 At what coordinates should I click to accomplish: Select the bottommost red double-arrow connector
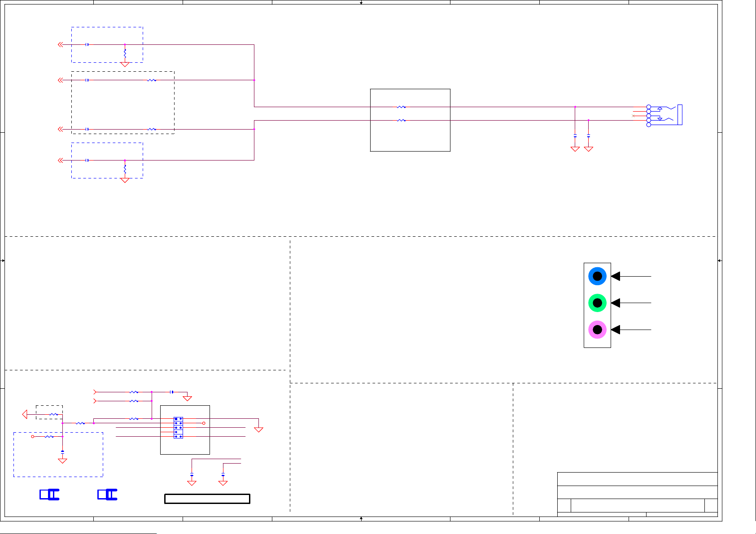pos(60,160)
